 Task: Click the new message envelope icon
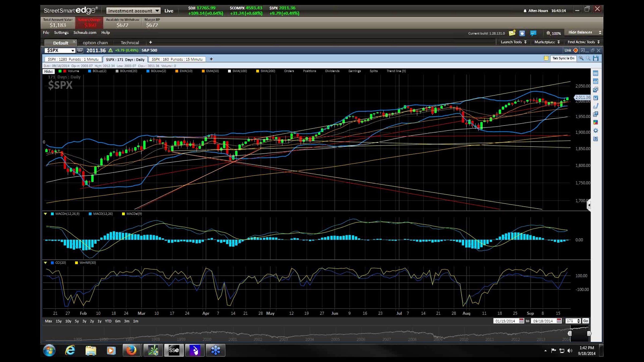[x=512, y=33]
